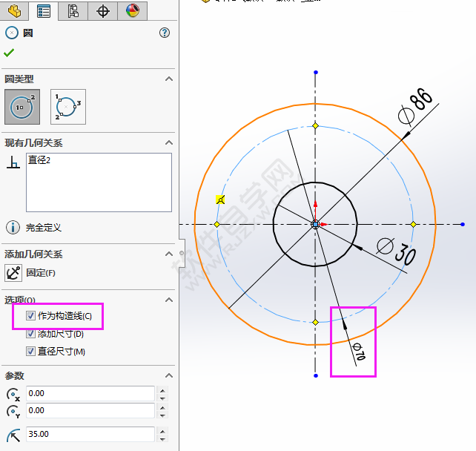The height and width of the screenshot is (451, 476).
Task: Click the radius parameter icon
Action: (x=13, y=435)
